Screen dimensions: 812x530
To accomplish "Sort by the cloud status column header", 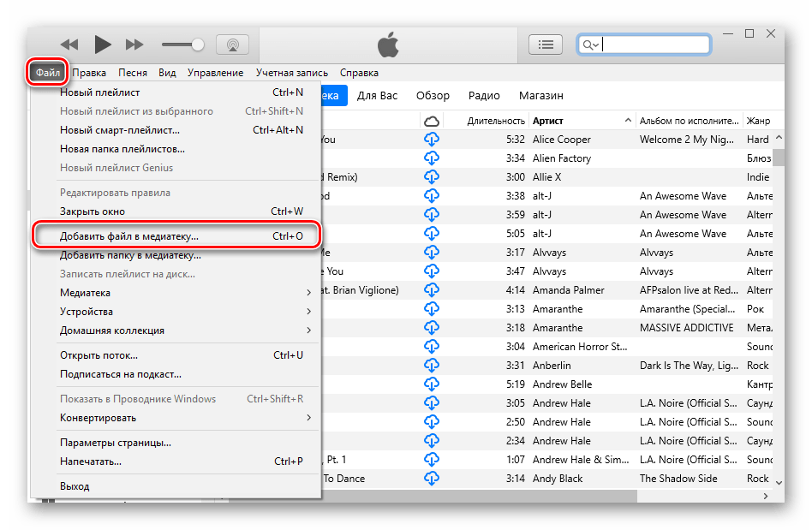I will tap(432, 121).
